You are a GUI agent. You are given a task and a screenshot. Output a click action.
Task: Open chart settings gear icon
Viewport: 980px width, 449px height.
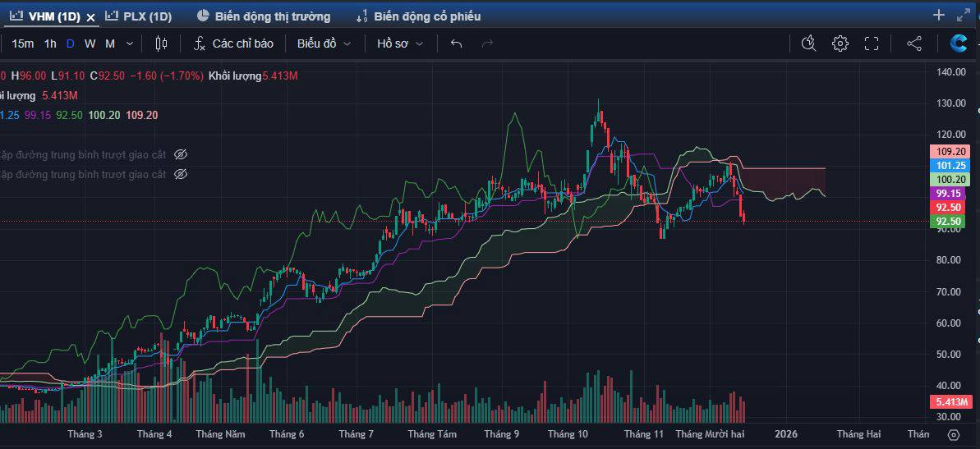840,44
